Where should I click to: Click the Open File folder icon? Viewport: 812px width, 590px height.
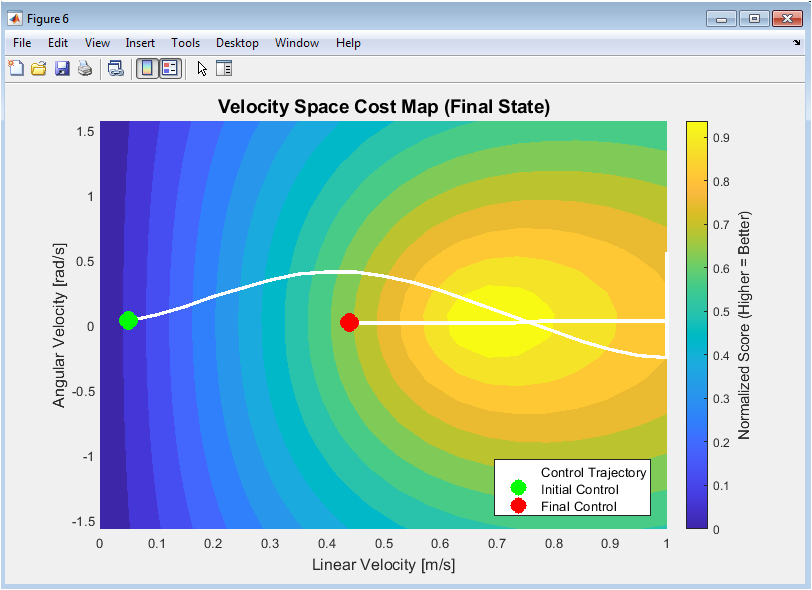(x=39, y=68)
